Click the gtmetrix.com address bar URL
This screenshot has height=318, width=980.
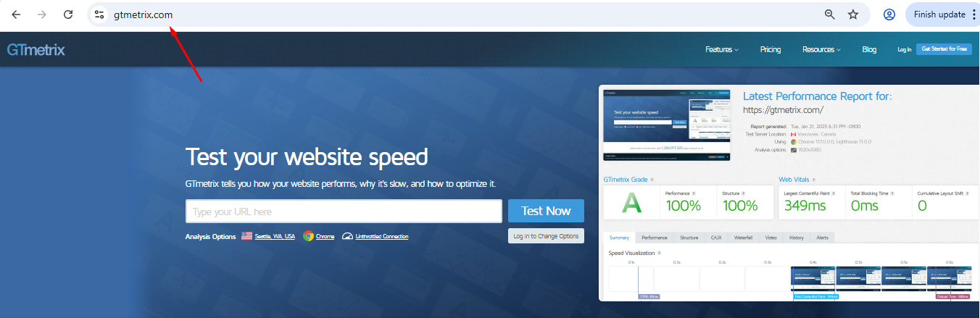coord(143,14)
